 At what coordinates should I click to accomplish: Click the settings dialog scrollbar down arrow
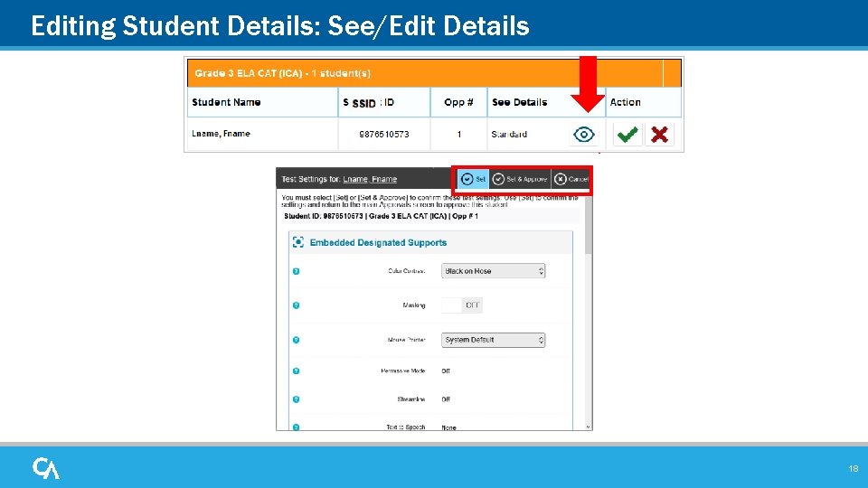588,427
